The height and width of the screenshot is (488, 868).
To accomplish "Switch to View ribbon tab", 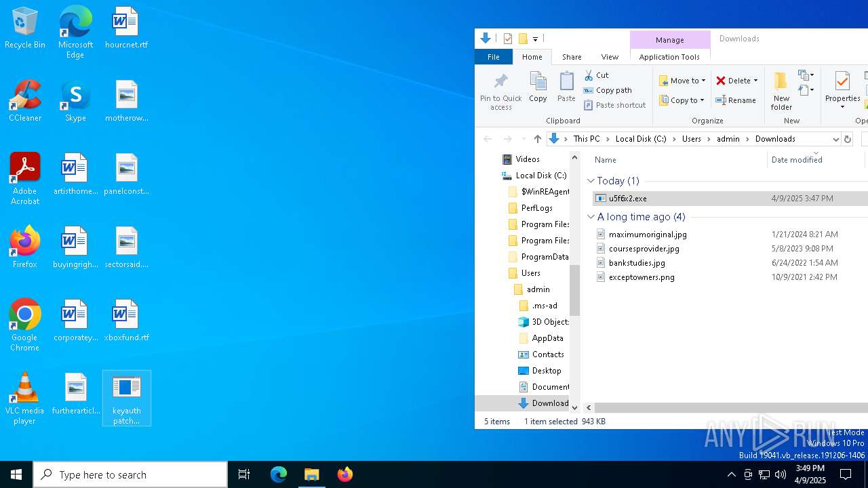I will (610, 57).
